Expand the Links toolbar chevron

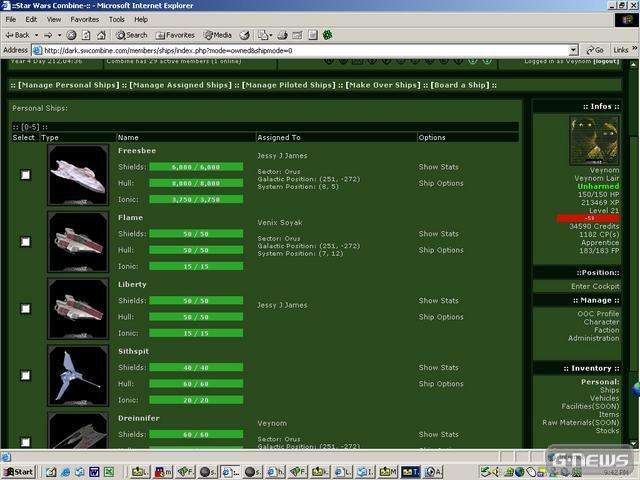634,49
